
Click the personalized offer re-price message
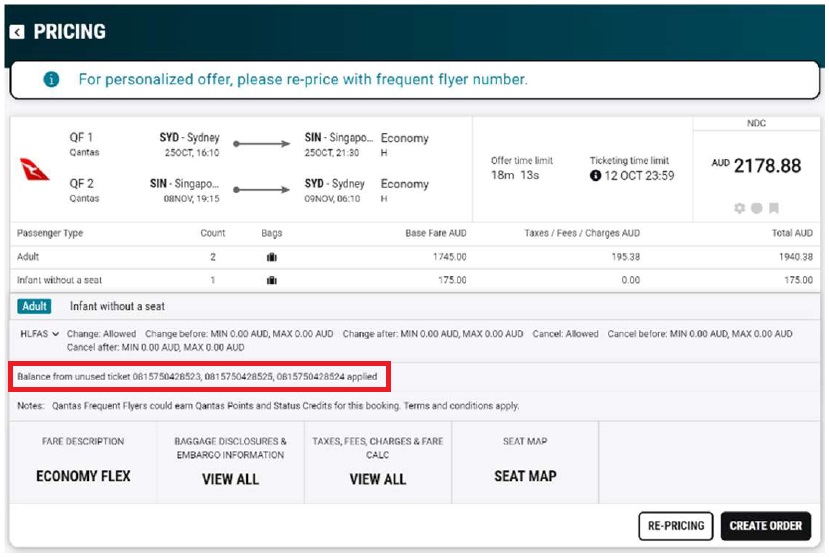coord(303,79)
